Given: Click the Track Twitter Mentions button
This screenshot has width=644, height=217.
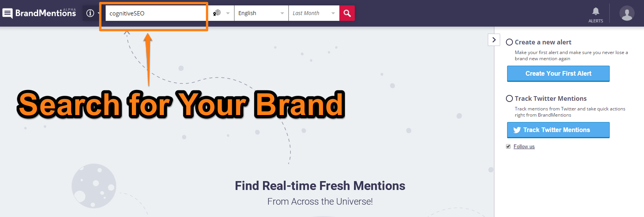Looking at the screenshot, I should (x=558, y=130).
